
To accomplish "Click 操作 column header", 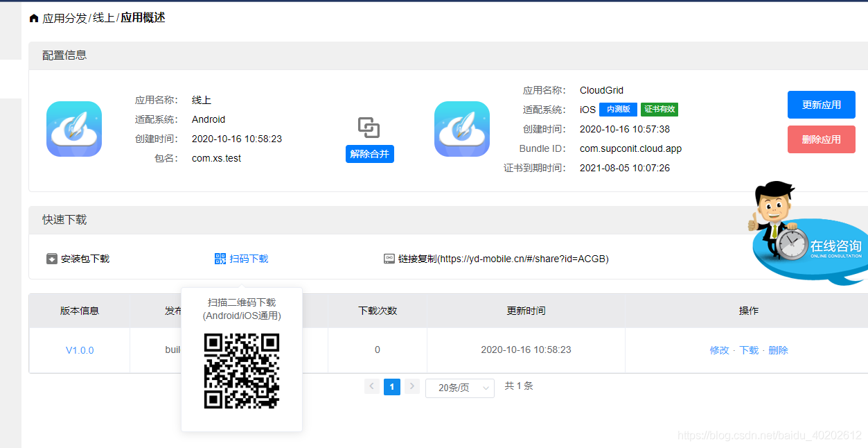I will (x=749, y=311).
